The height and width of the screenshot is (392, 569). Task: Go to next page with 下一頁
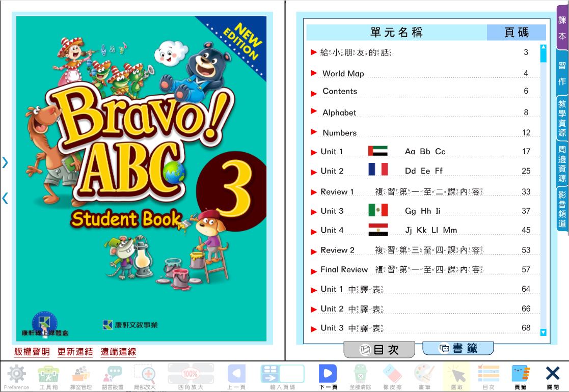(328, 377)
